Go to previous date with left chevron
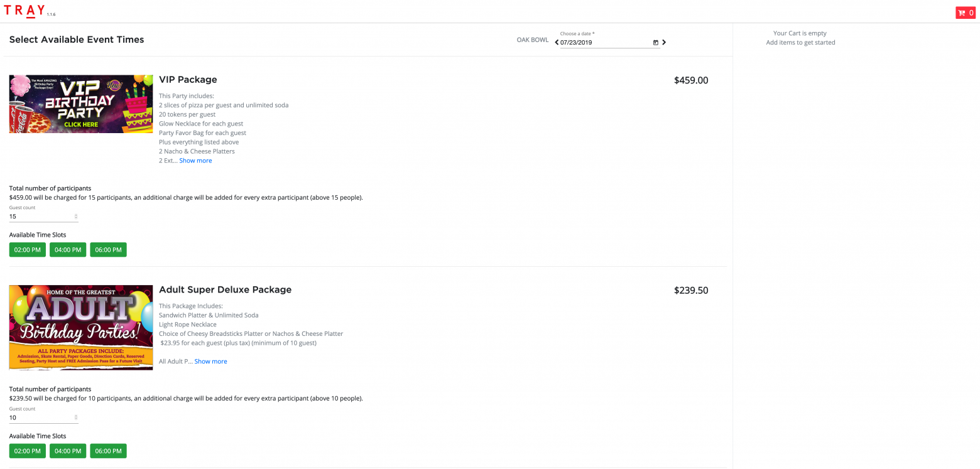The height and width of the screenshot is (469, 980). coord(557,43)
